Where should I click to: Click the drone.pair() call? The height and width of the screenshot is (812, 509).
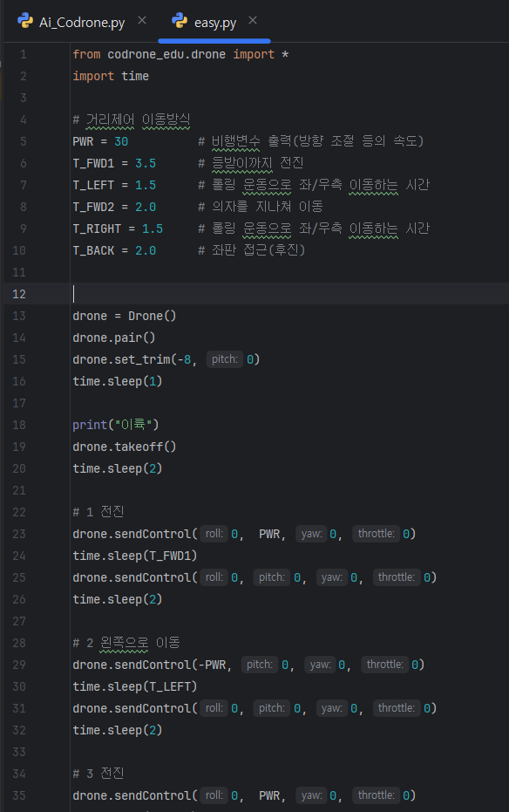pyautogui.click(x=114, y=338)
